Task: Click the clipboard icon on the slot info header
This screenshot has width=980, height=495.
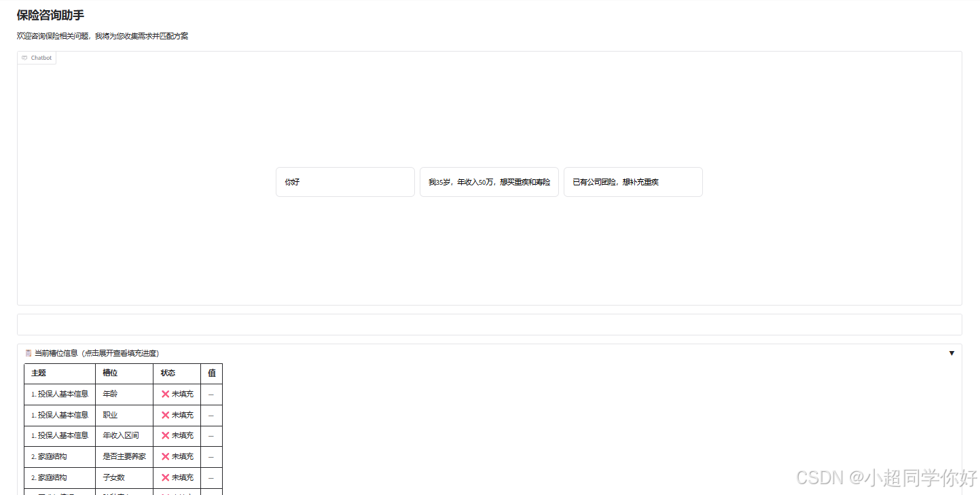Action: (x=28, y=352)
